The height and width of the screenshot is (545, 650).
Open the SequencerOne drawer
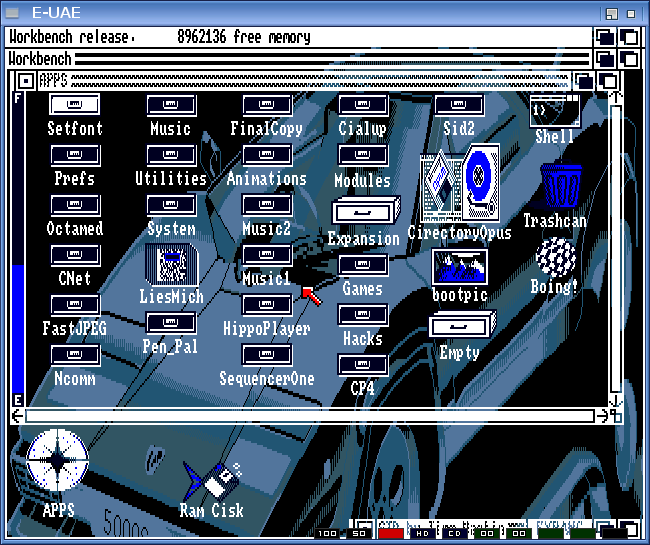coord(267,356)
